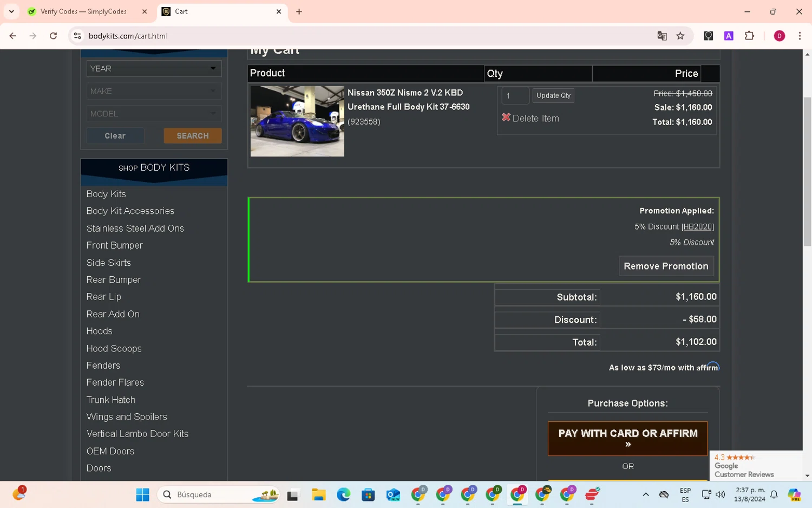Click the HB2020 promo code link
812x508 pixels.
pos(698,227)
